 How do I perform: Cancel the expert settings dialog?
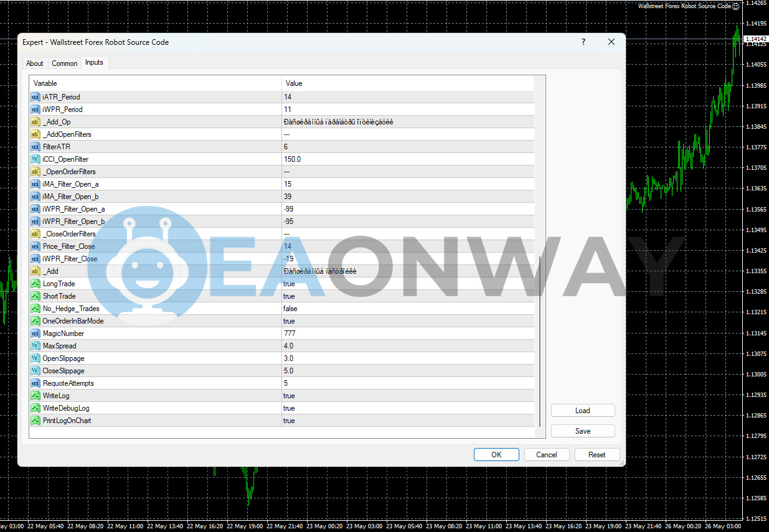pos(547,455)
